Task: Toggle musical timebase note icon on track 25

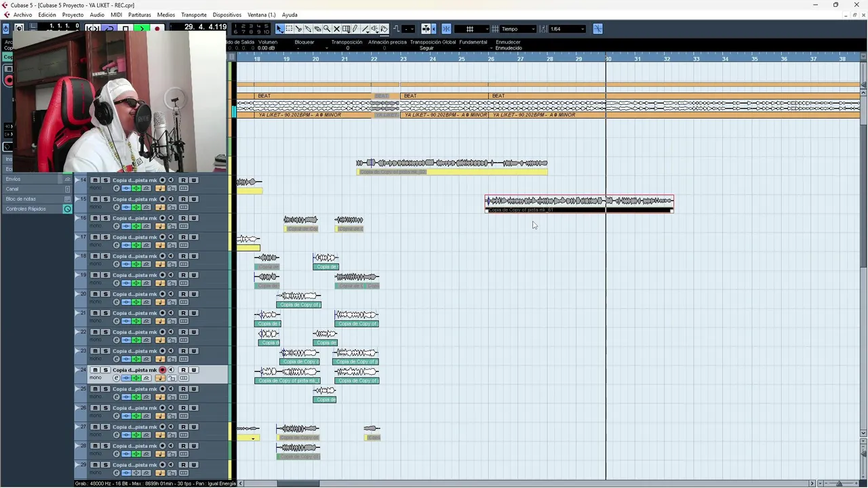Action: point(160,397)
